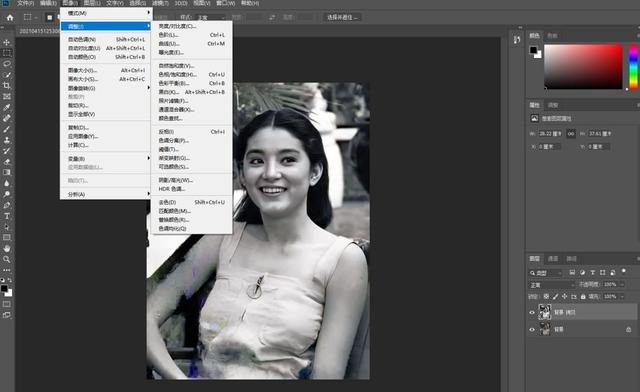Image resolution: width=640 pixels, height=392 pixels.
Task: Hide the 背景 layer via eye icon
Action: coord(532,330)
